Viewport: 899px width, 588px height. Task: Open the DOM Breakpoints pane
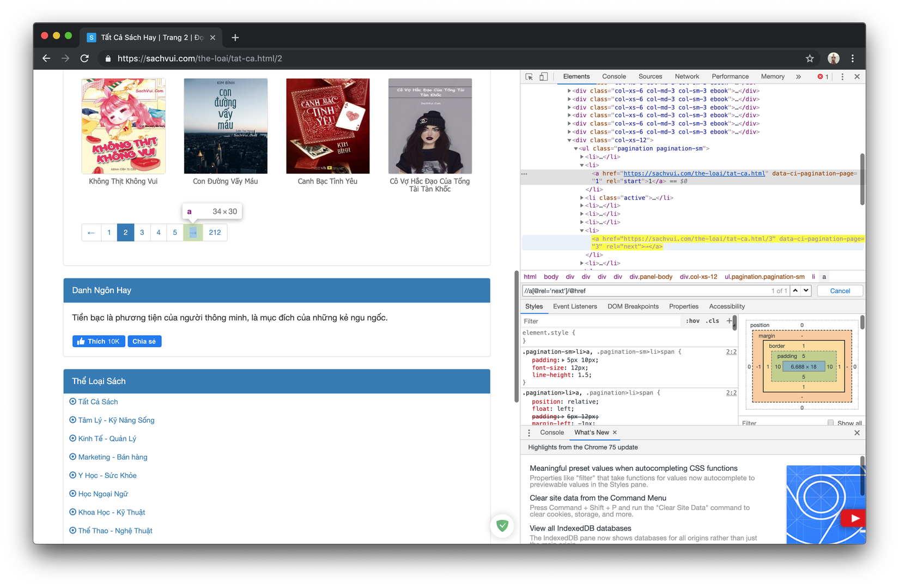coord(633,306)
